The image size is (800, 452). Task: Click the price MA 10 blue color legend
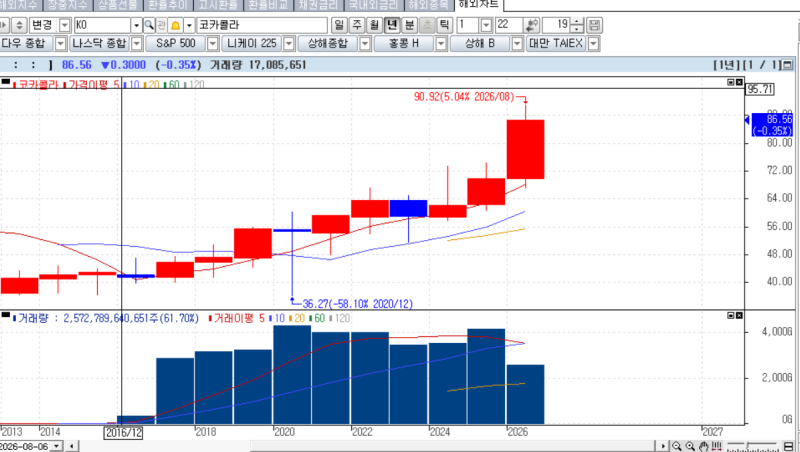pyautogui.click(x=132, y=85)
